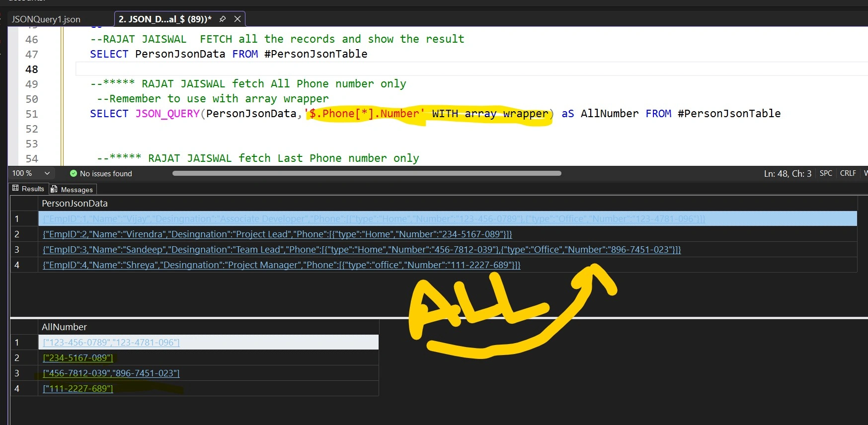Click comment 'fetch Last Phone number only'
This screenshot has height=425, width=868.
329,158
